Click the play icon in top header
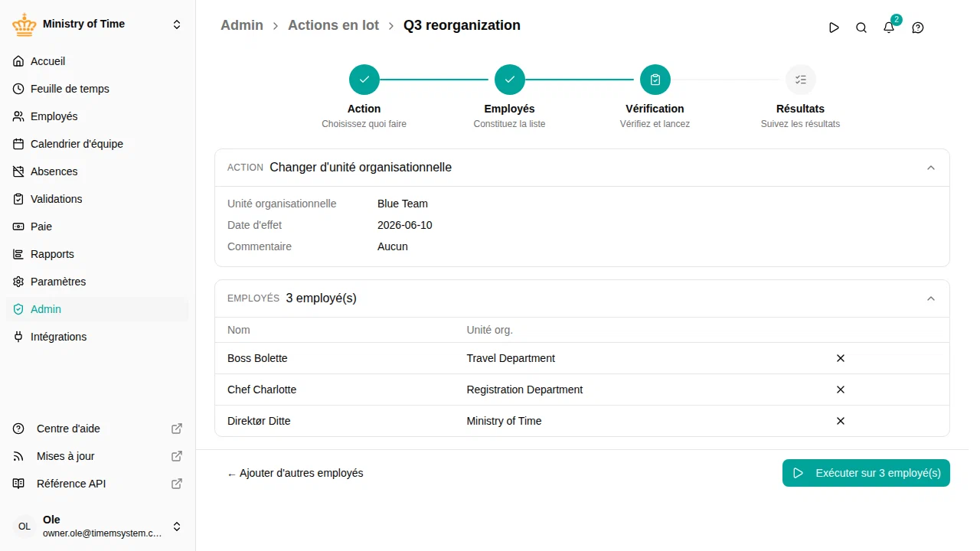The height and width of the screenshot is (551, 980). 834,28
